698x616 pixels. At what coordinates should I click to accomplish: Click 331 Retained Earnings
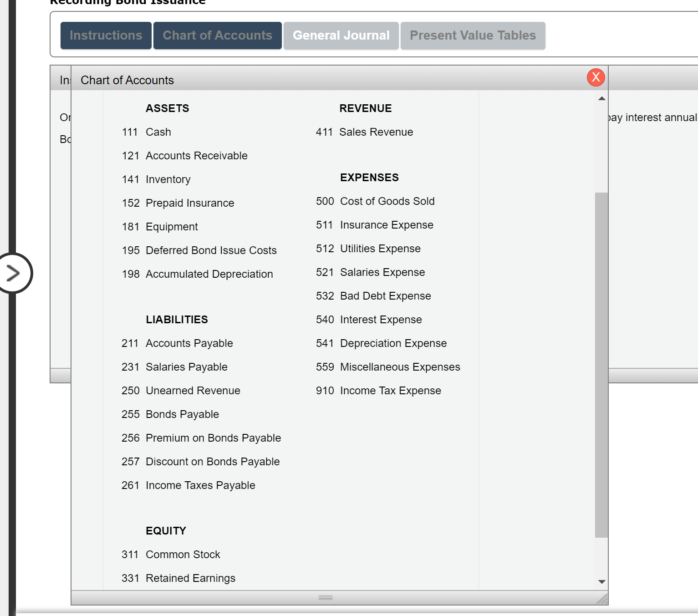point(178,578)
